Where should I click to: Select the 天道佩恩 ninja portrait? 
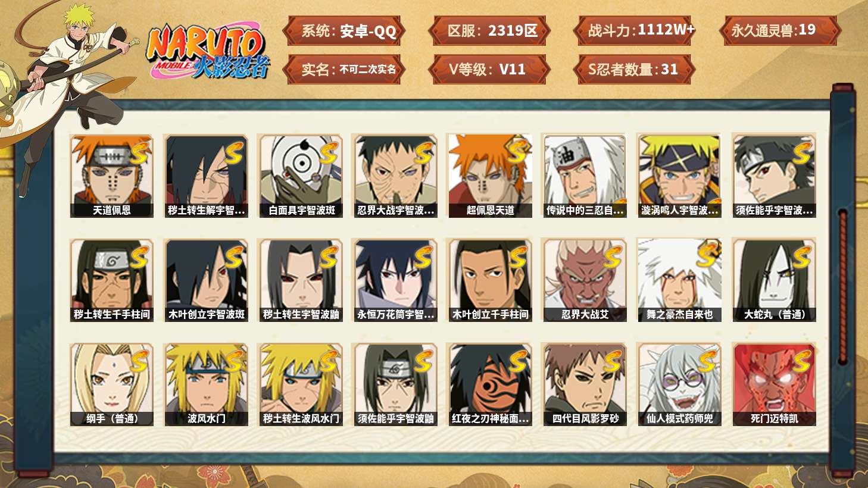coord(111,176)
